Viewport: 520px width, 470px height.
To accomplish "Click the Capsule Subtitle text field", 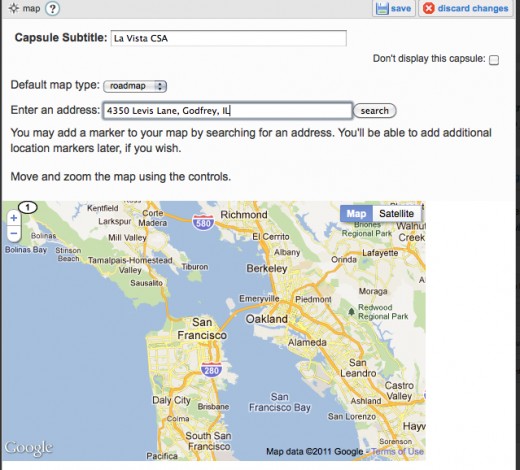I will click(x=229, y=38).
